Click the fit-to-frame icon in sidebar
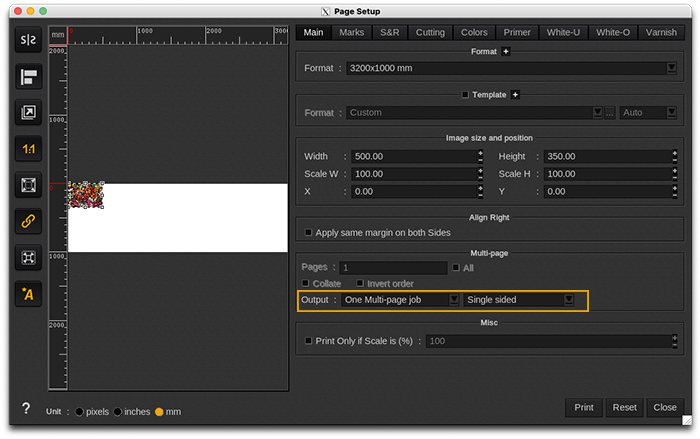This screenshot has width=700, height=439. [x=28, y=185]
